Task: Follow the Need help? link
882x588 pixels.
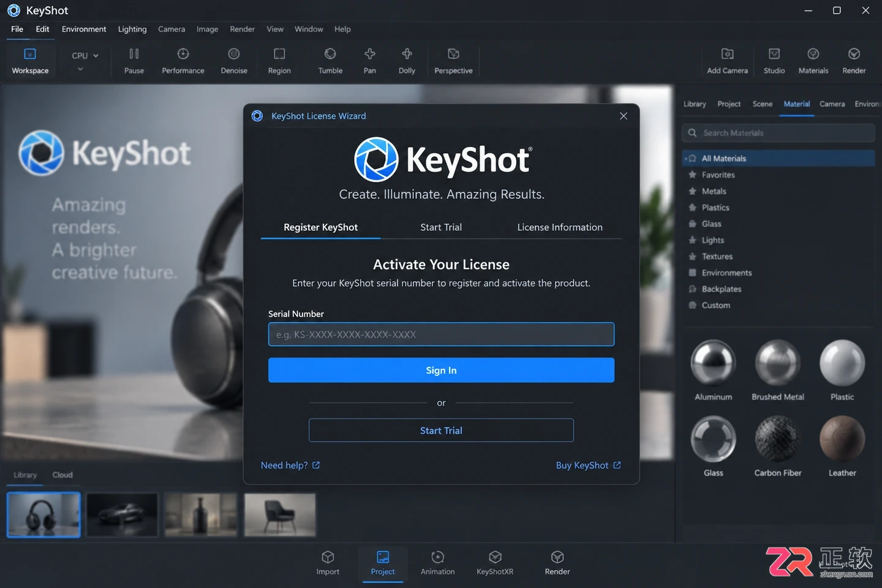Action: click(290, 466)
